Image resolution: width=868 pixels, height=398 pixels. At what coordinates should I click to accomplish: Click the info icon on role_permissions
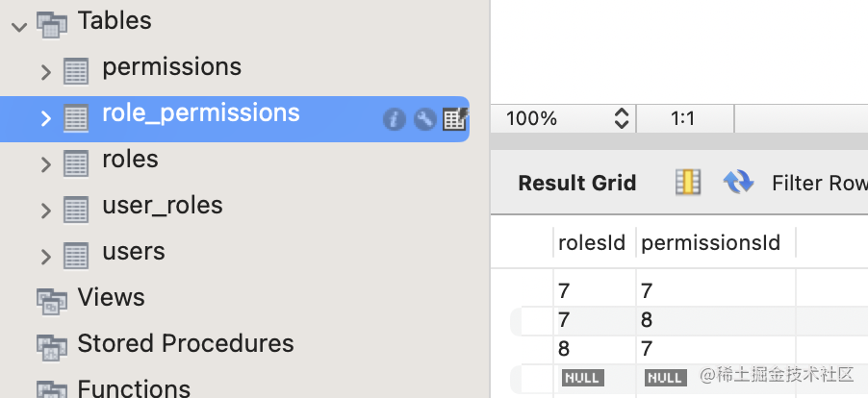[x=394, y=119]
